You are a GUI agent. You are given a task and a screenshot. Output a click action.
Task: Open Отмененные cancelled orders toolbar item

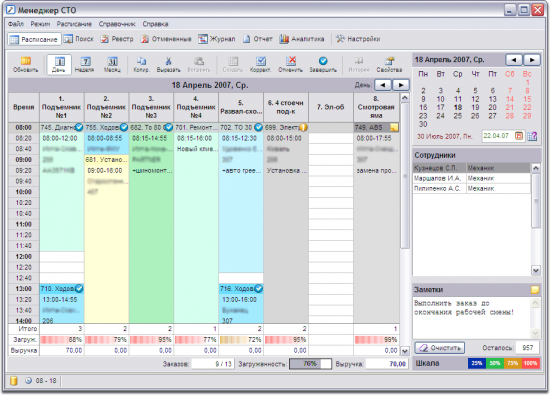click(166, 39)
